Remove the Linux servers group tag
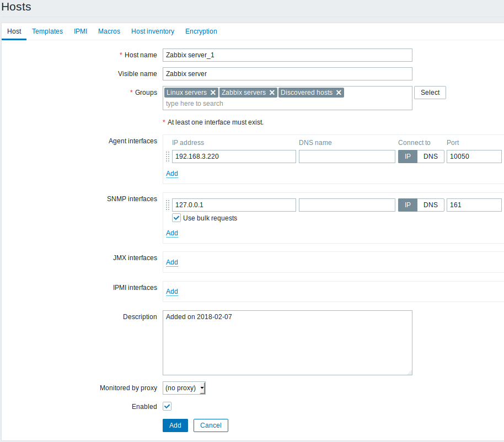 coord(213,93)
